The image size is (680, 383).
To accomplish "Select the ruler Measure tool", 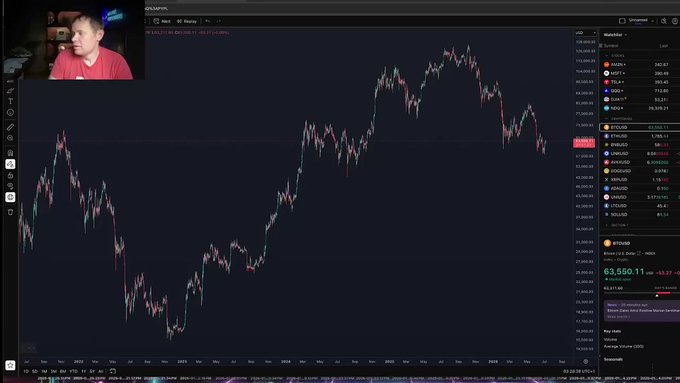I will 10,127.
